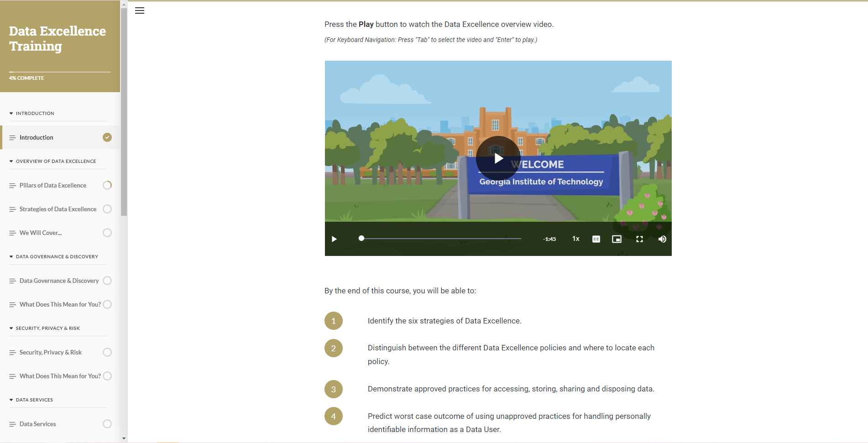Click the keyboard navigation hint text
Screen dimensions: 868x443
pos(431,40)
